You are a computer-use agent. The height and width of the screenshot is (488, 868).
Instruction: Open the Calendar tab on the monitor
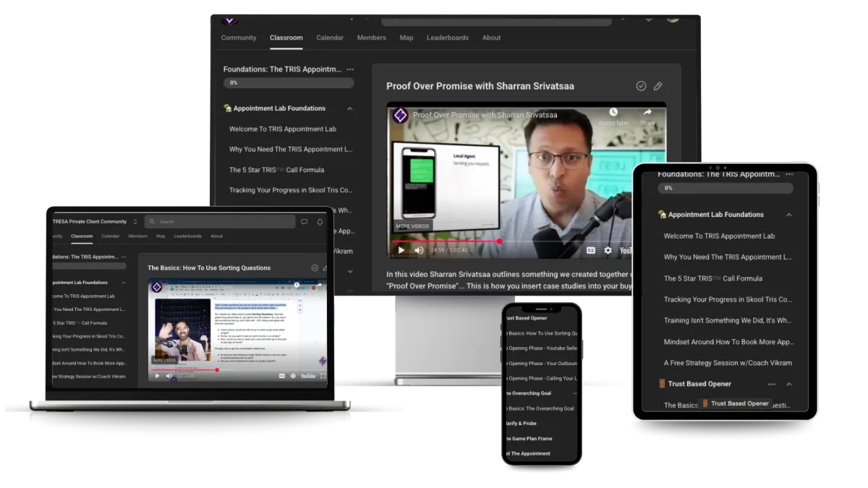pos(330,38)
